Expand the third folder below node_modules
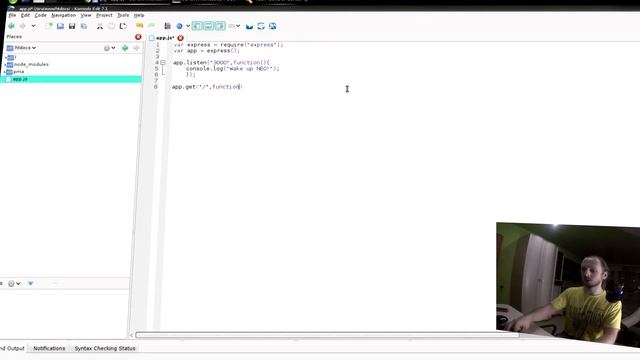 pyautogui.click(x=5, y=72)
